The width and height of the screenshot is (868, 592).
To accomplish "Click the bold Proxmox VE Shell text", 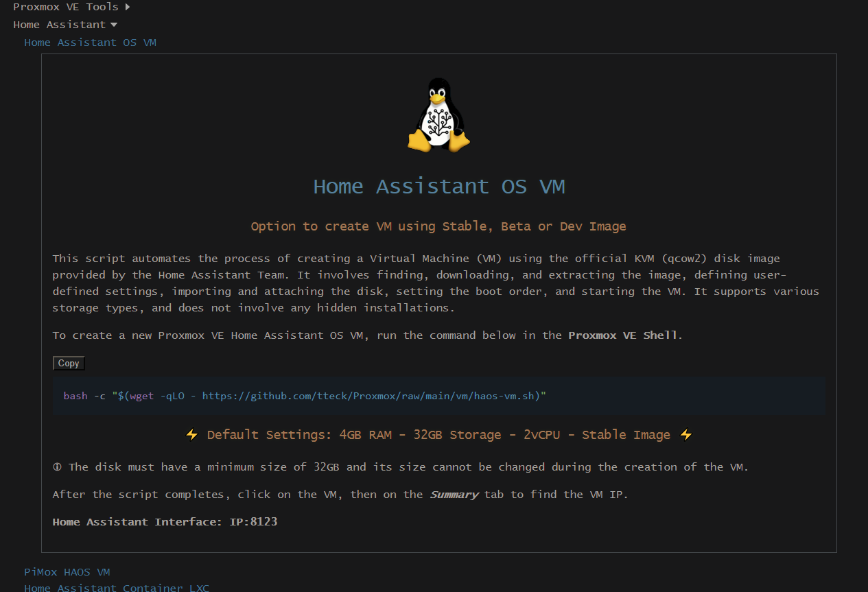I will click(x=623, y=335).
